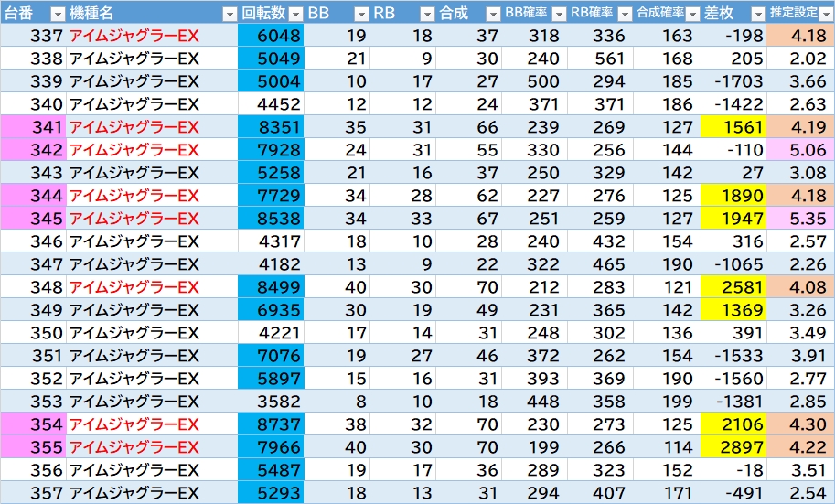Select rotation count cell 8737
835x504 pixels.
click(x=271, y=424)
